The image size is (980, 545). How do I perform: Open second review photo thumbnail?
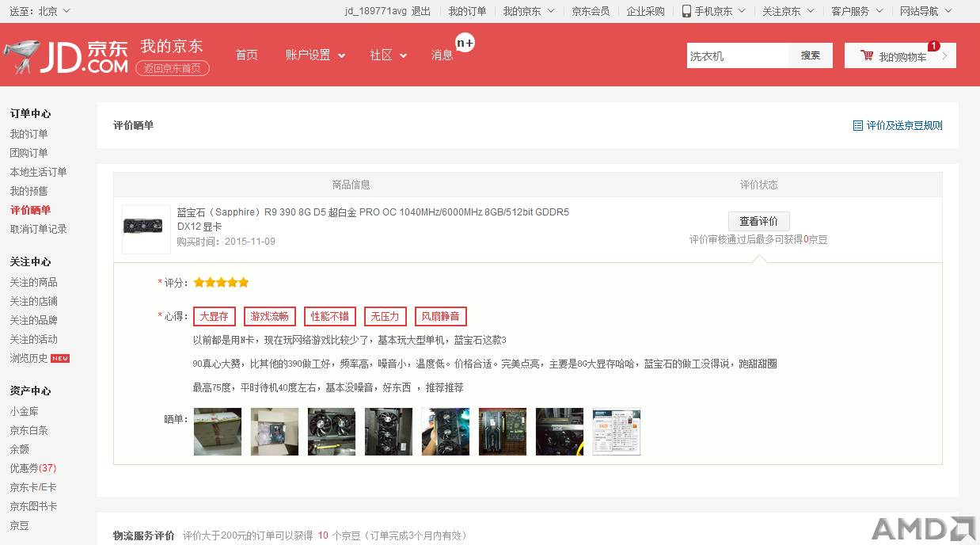pos(275,432)
